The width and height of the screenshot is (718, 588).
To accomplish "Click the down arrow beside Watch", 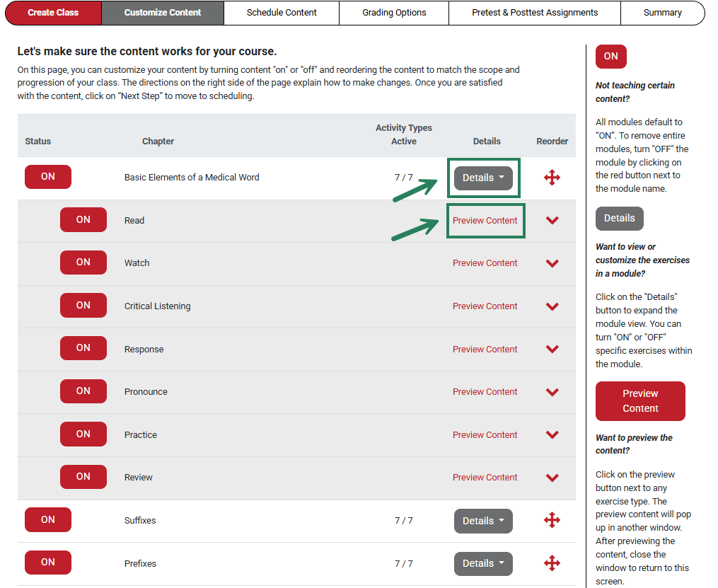I will [552, 263].
